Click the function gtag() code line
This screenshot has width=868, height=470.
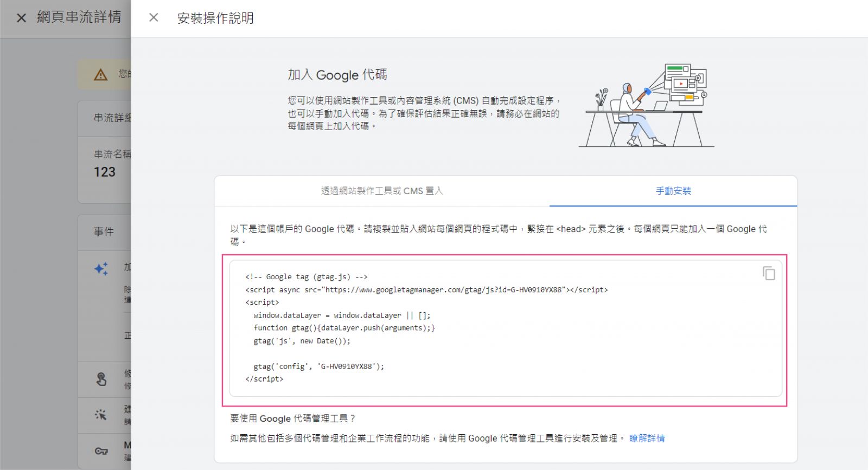point(344,328)
